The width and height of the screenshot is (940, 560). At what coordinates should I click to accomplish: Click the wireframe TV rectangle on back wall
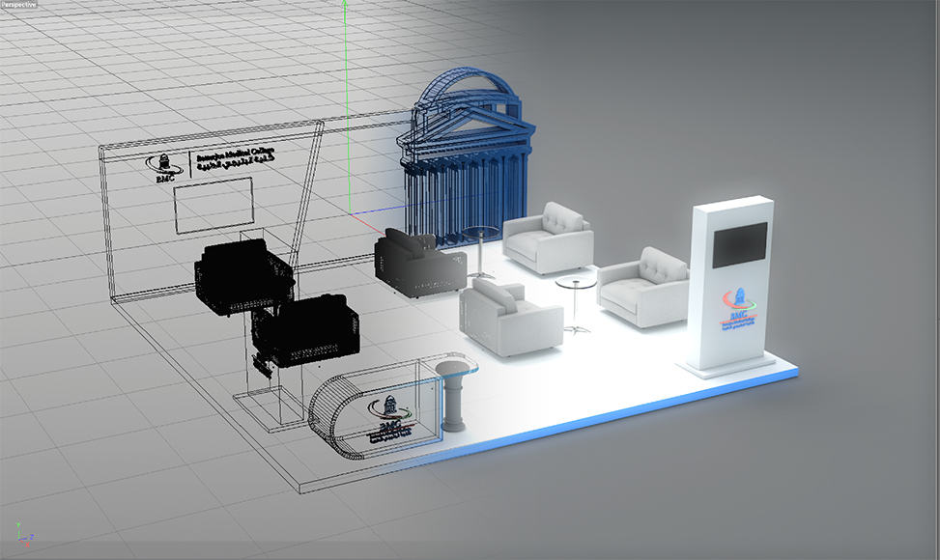[x=213, y=208]
